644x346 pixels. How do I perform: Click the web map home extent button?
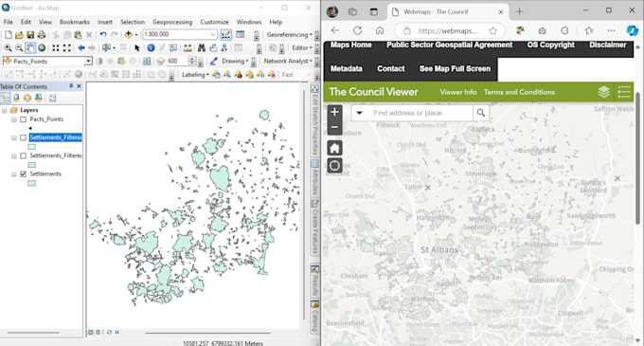pyautogui.click(x=334, y=148)
